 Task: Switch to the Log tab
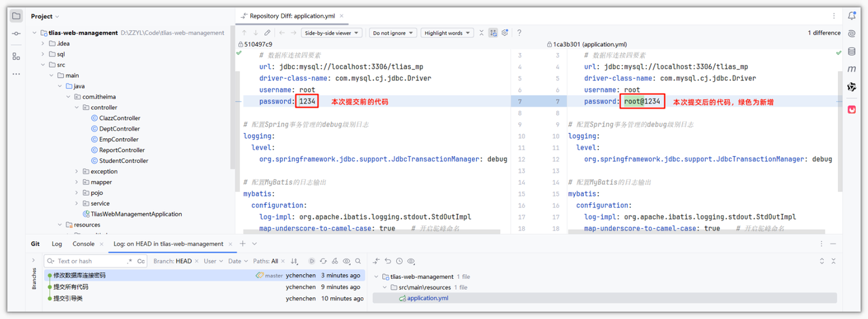[57, 244]
